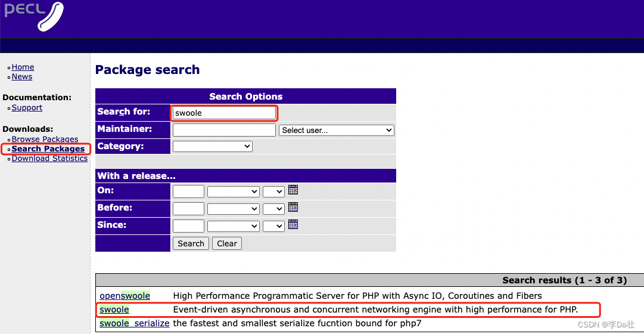Viewport: 644px width, 334px height.
Task: Click the Search for text field
Action: coord(224,113)
